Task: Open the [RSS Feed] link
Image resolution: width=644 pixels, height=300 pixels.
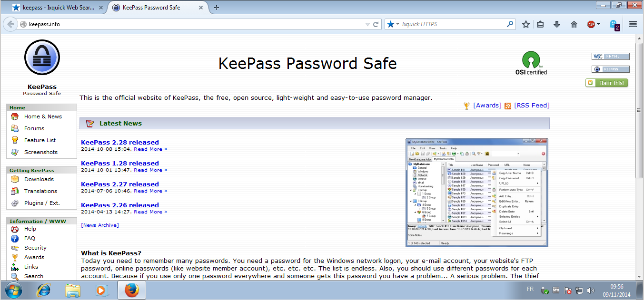Action: 532,106
